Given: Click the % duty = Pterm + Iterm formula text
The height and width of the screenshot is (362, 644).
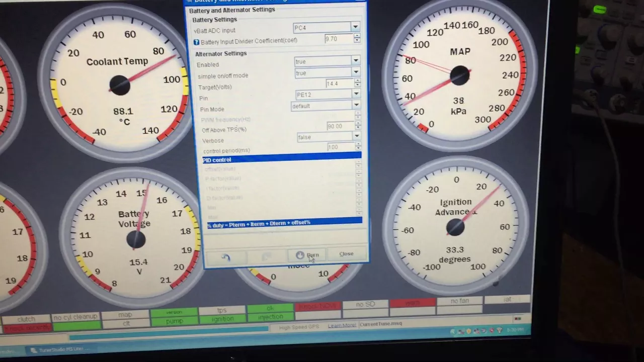Looking at the screenshot, I should tap(259, 223).
